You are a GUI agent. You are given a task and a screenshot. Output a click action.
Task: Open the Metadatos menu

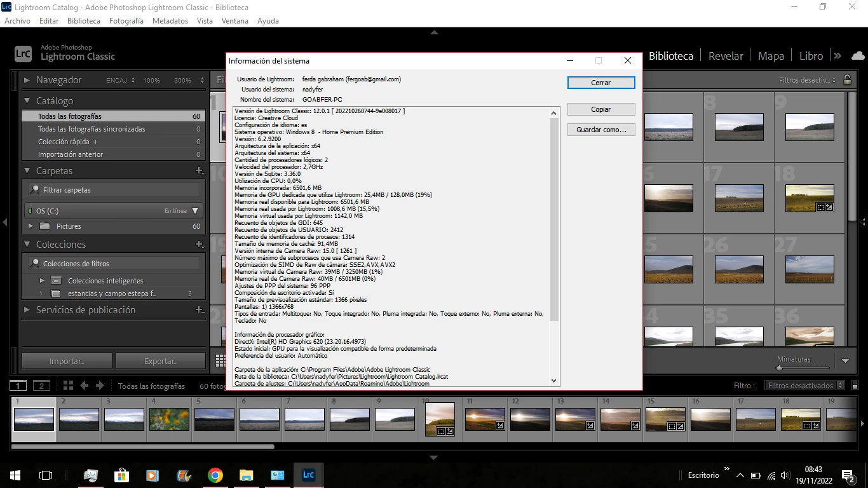pyautogui.click(x=170, y=20)
